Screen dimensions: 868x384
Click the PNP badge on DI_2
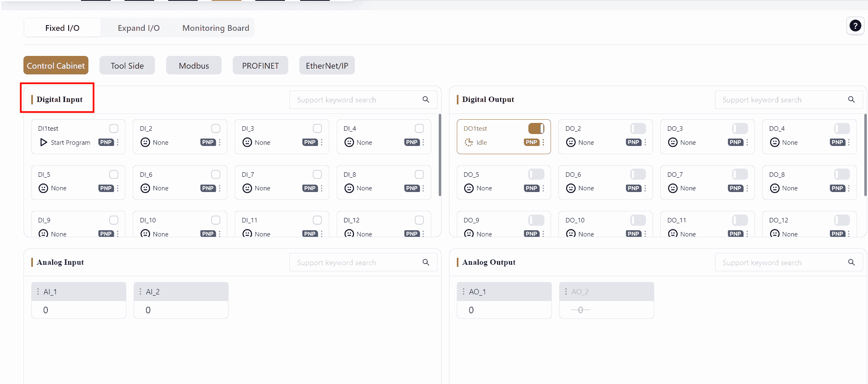(208, 142)
